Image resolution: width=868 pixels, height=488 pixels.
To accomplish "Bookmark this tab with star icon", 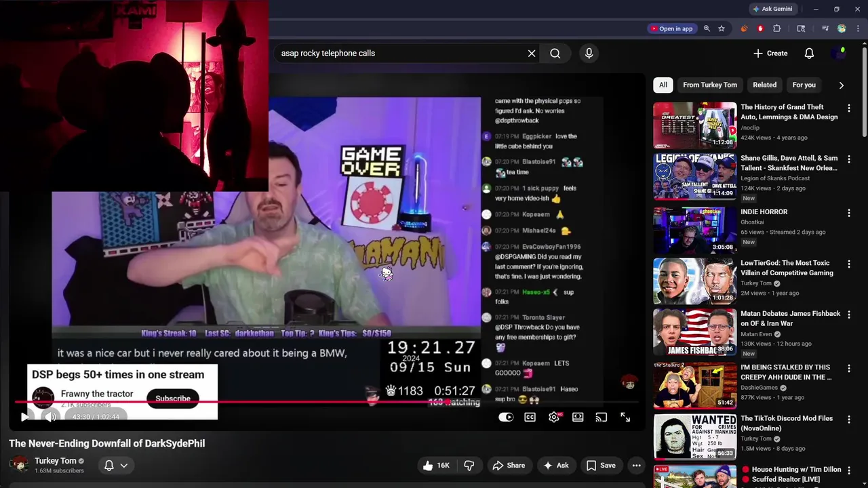I will click(x=722, y=28).
